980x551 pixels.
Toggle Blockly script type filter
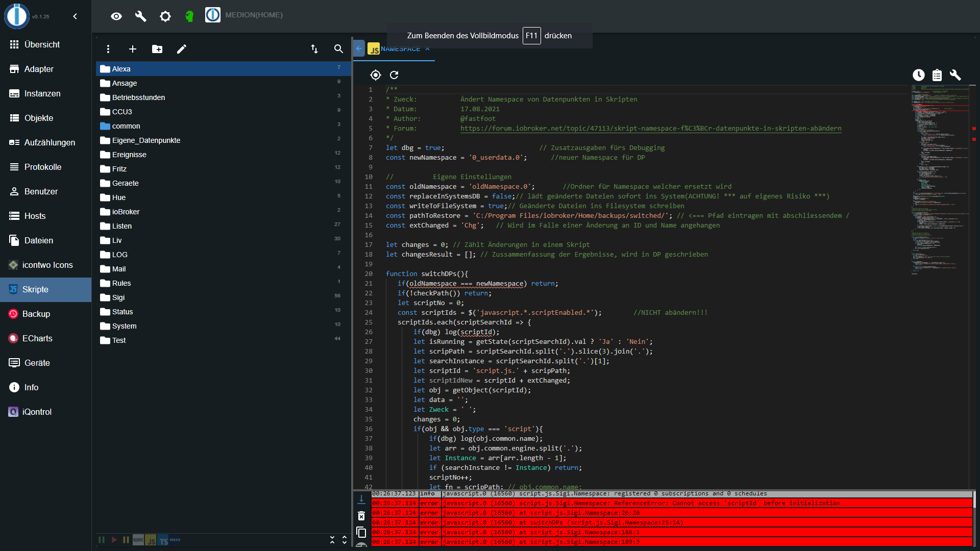point(138,540)
